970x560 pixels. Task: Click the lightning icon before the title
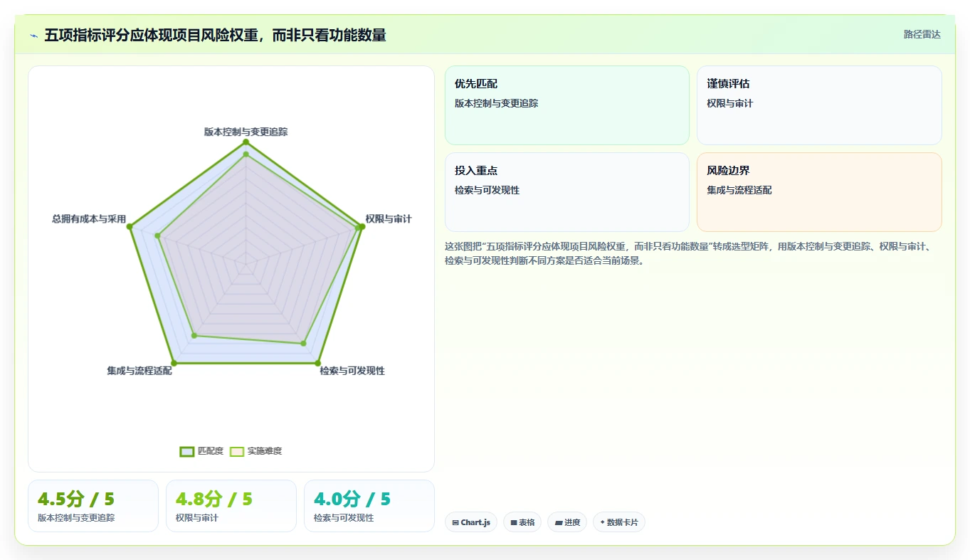[x=33, y=36]
